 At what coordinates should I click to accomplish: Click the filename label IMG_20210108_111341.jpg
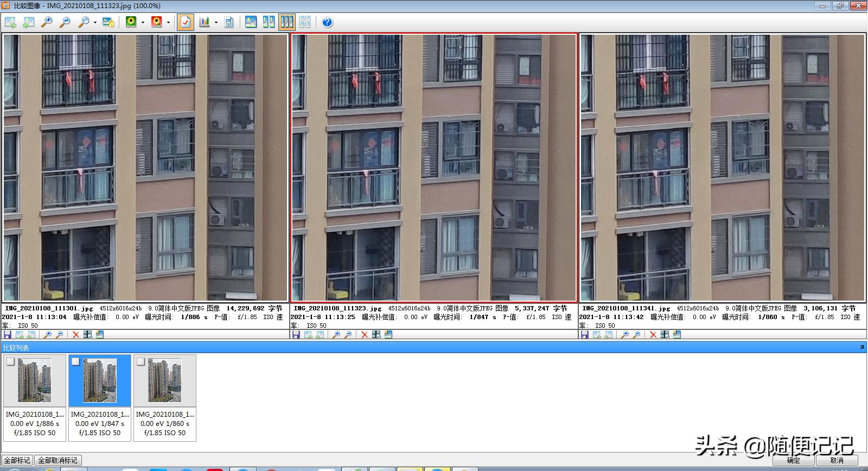[626, 308]
